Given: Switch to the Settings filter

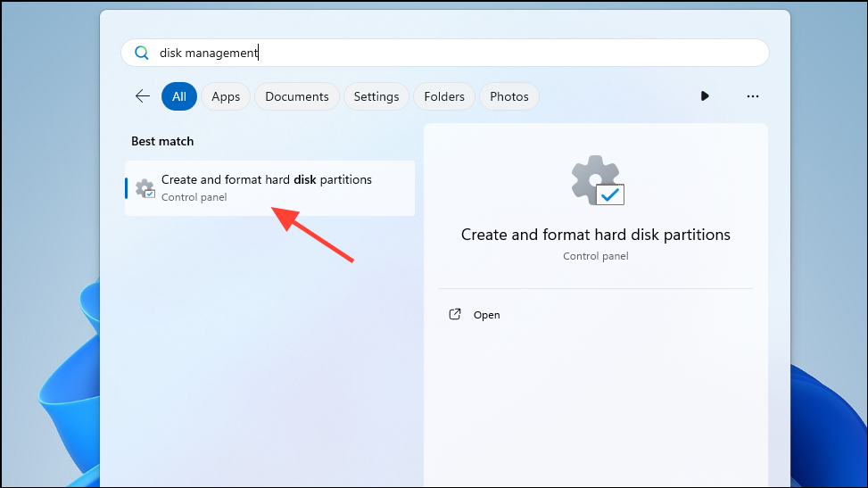Looking at the screenshot, I should [376, 96].
